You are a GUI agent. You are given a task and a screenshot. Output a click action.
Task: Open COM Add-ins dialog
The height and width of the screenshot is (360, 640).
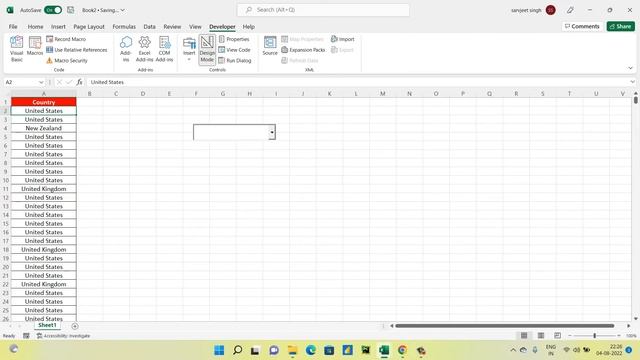pos(164,49)
